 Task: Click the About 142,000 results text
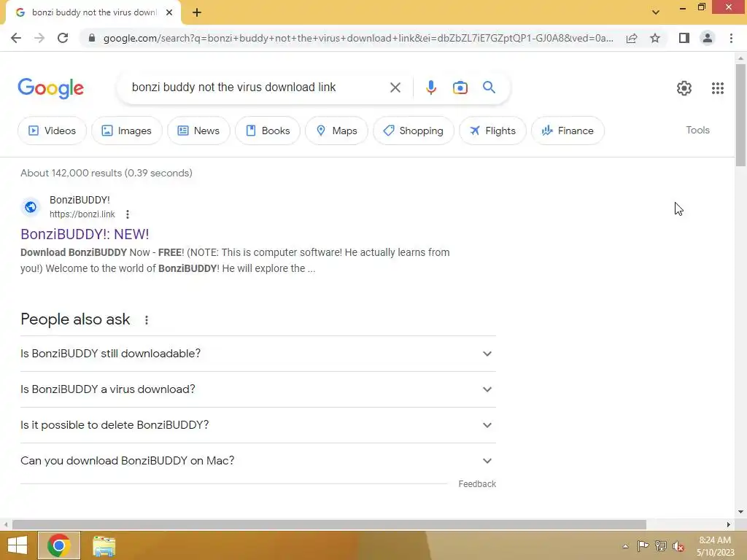tap(107, 173)
